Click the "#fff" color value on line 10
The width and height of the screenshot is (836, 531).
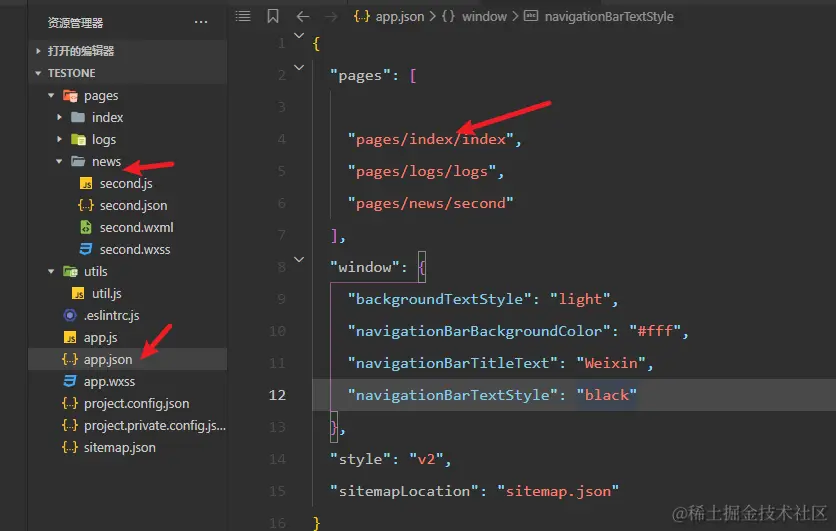[655, 331]
